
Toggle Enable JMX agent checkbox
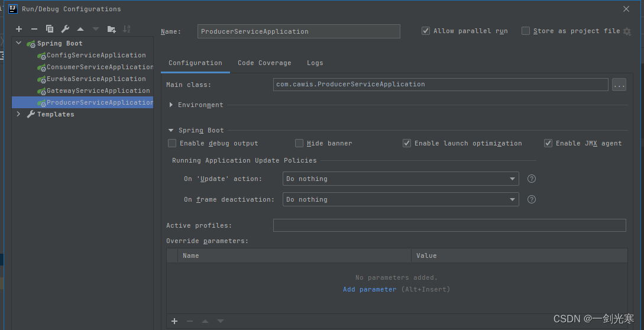(x=548, y=144)
